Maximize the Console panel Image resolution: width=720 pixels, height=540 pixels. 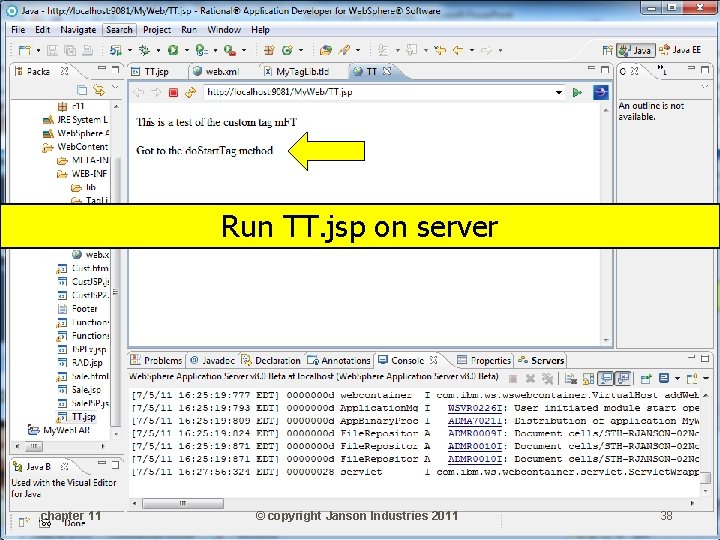click(705, 358)
